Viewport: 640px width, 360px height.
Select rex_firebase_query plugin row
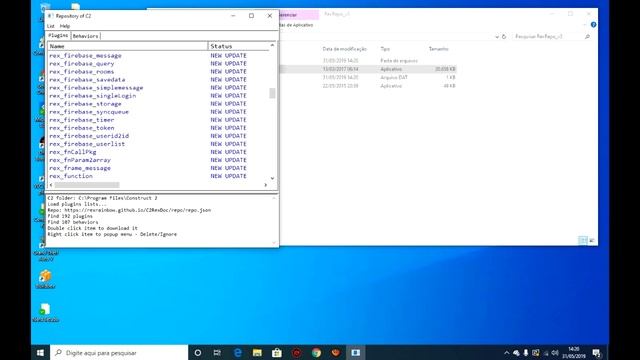[x=158, y=64]
